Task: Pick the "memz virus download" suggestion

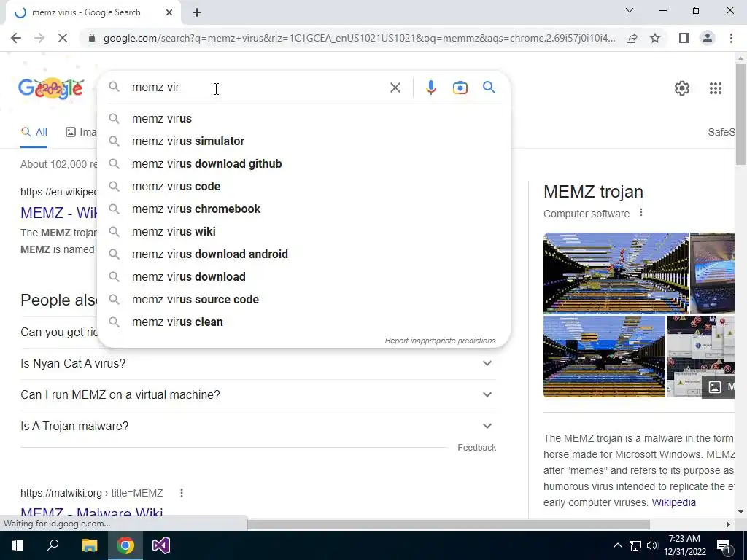Action: [x=303, y=276]
